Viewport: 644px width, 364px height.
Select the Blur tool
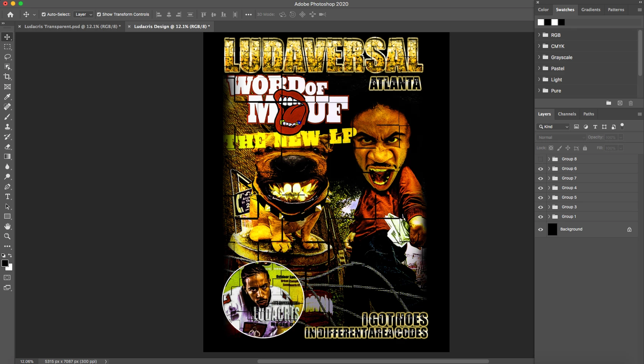pyautogui.click(x=7, y=166)
